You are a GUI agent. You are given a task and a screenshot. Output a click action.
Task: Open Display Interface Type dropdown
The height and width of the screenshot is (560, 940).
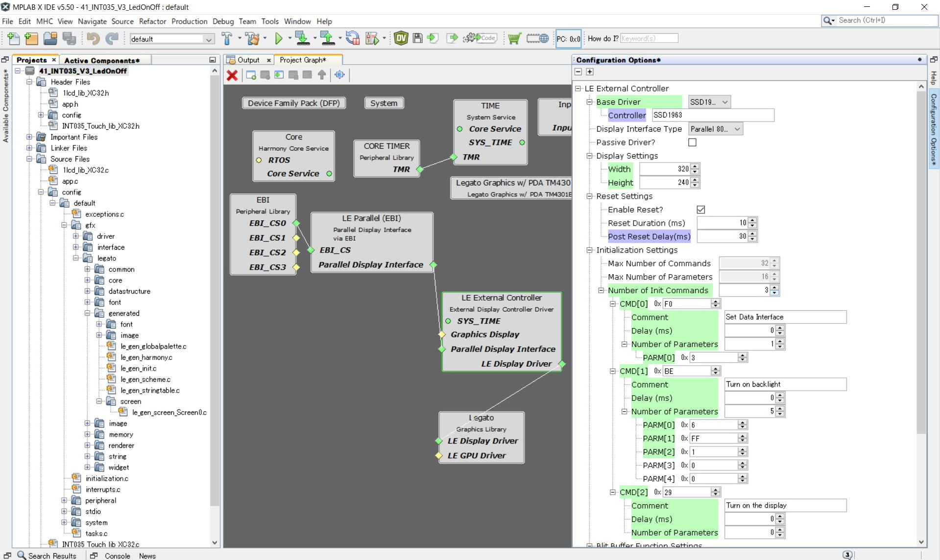[x=715, y=129]
